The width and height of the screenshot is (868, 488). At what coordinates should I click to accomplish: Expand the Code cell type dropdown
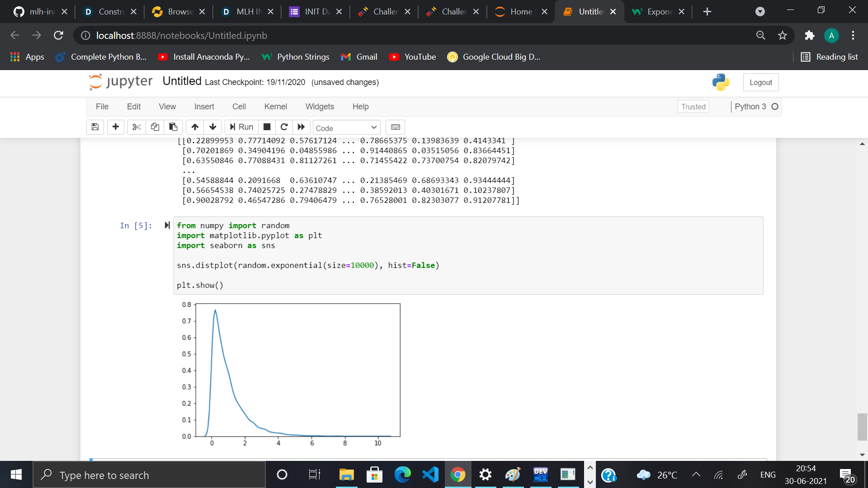click(346, 128)
